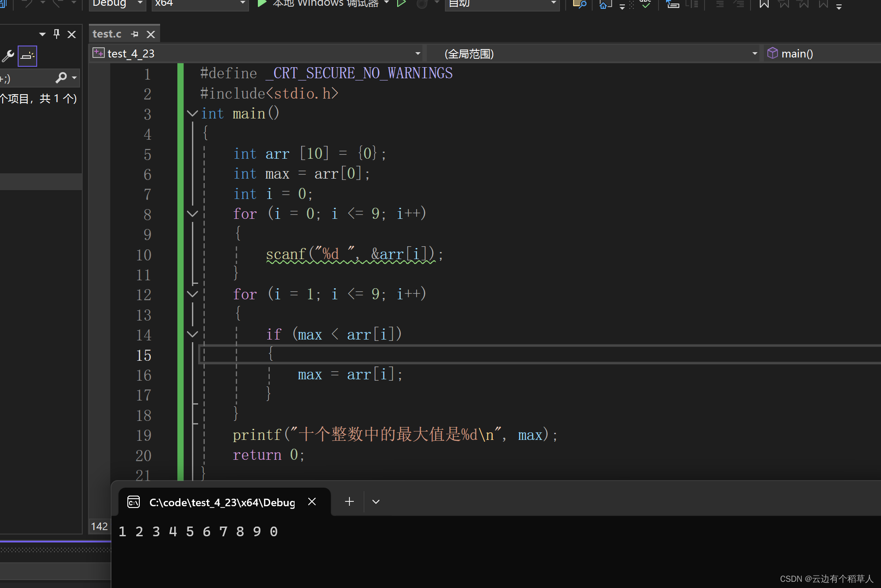Collapse the main() function fold chevron
The height and width of the screenshot is (588, 881).
[x=192, y=113]
